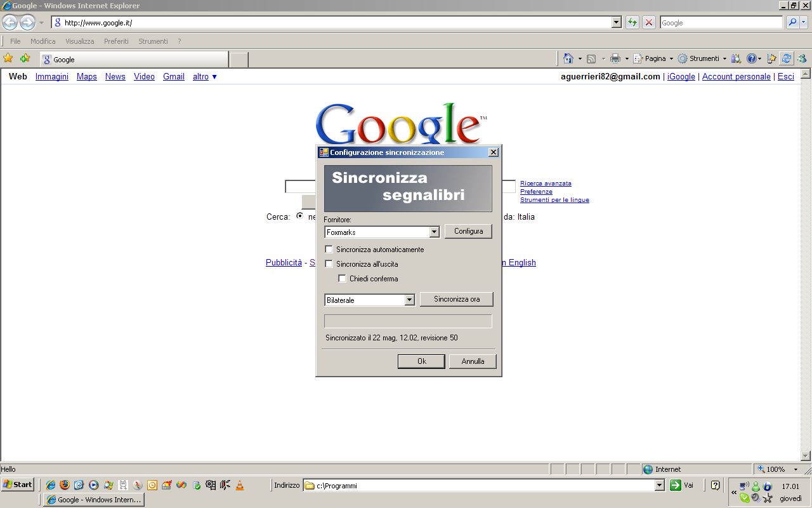This screenshot has width=812, height=508.
Task: Click the orange clock quick launch icon
Action: [x=152, y=485]
